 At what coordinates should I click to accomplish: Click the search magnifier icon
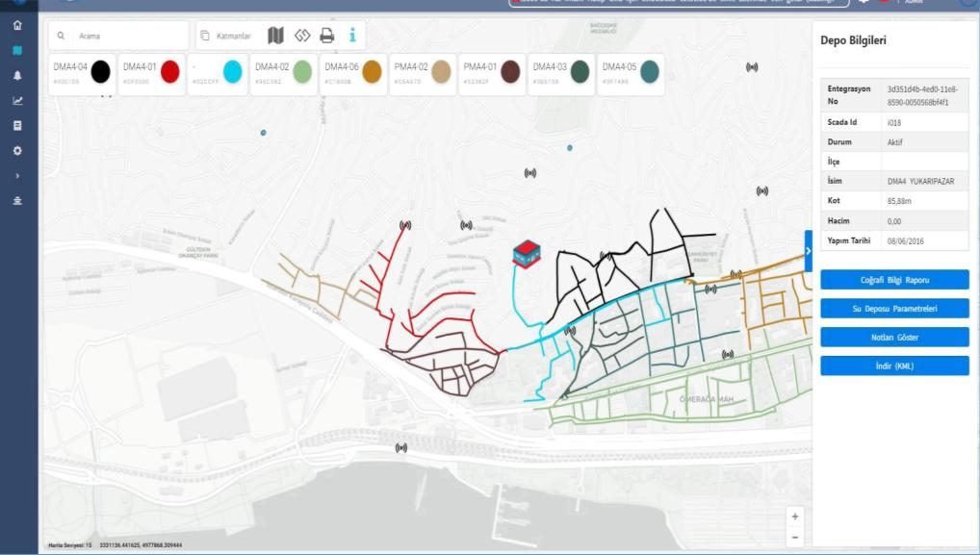[x=61, y=36]
